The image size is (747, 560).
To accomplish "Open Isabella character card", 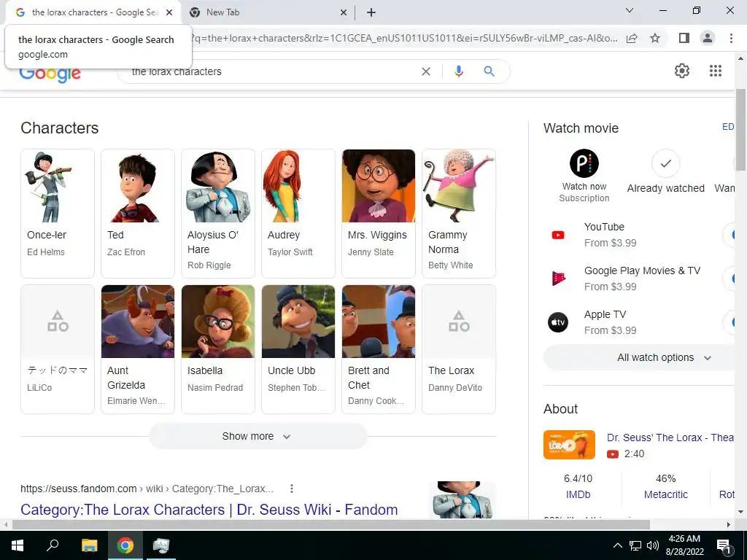I will tap(218, 349).
